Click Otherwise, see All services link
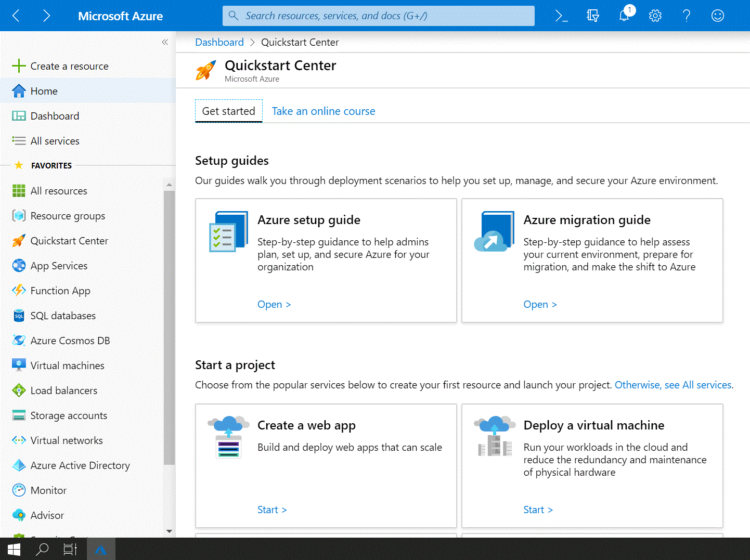 point(673,385)
